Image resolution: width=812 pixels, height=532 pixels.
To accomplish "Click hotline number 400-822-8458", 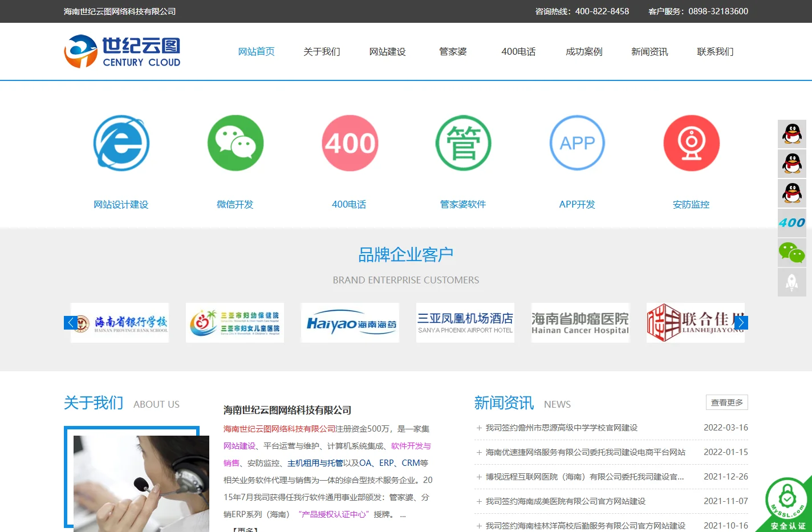I will [602, 11].
